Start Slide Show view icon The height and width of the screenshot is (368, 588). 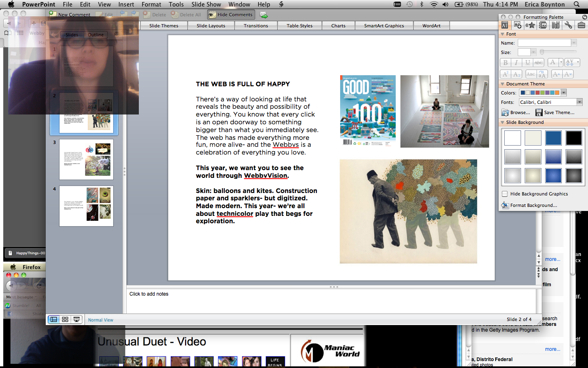tap(76, 319)
